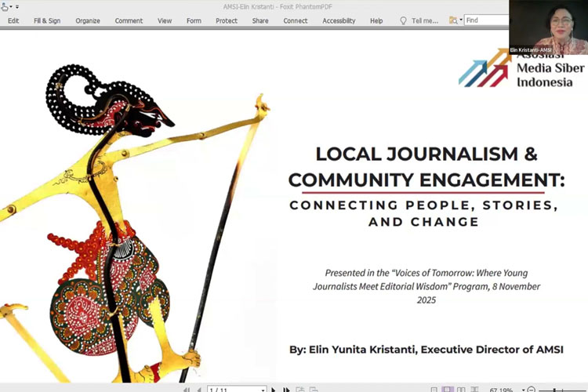The width and height of the screenshot is (588, 392).
Task: Switch to the Organize tab
Action: (88, 20)
